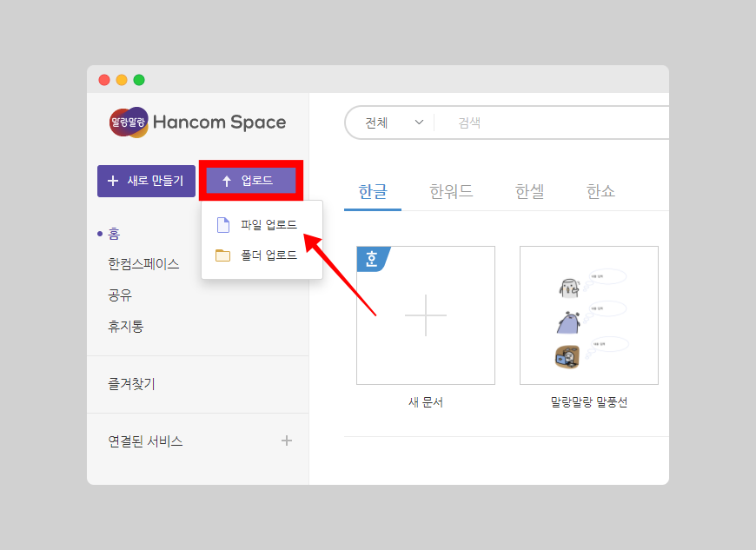Choose 폴더 업로드 from the menu

pyautogui.click(x=262, y=255)
